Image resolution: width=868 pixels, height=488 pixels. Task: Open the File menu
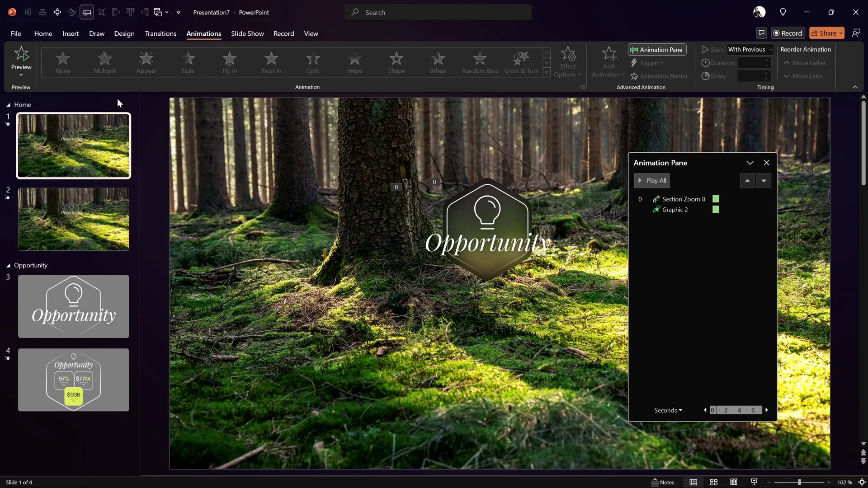pyautogui.click(x=16, y=33)
